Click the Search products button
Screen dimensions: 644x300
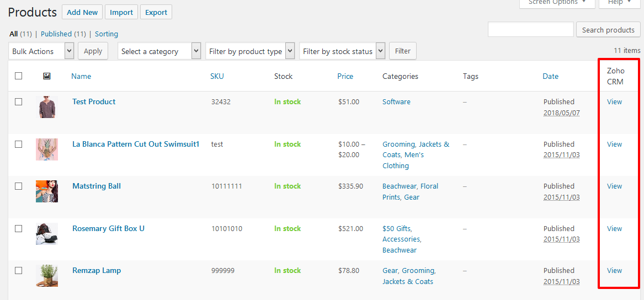(608, 30)
